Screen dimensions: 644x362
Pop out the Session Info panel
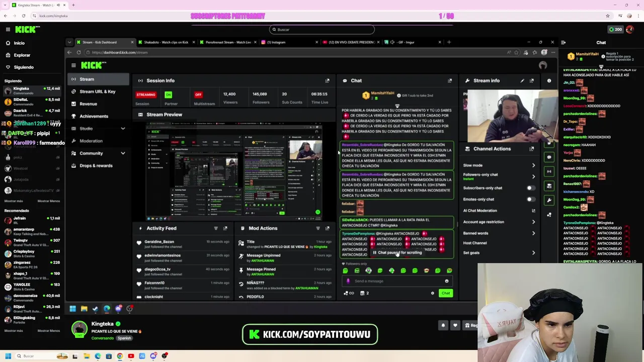[x=327, y=80]
